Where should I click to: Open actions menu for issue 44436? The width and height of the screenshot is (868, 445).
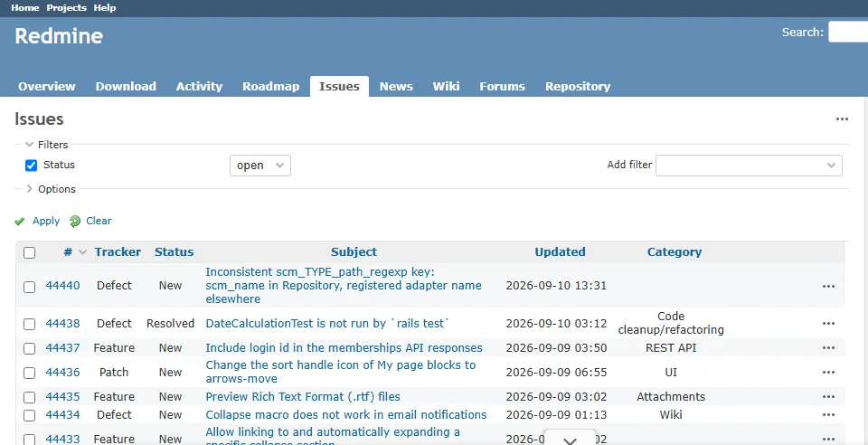828,372
